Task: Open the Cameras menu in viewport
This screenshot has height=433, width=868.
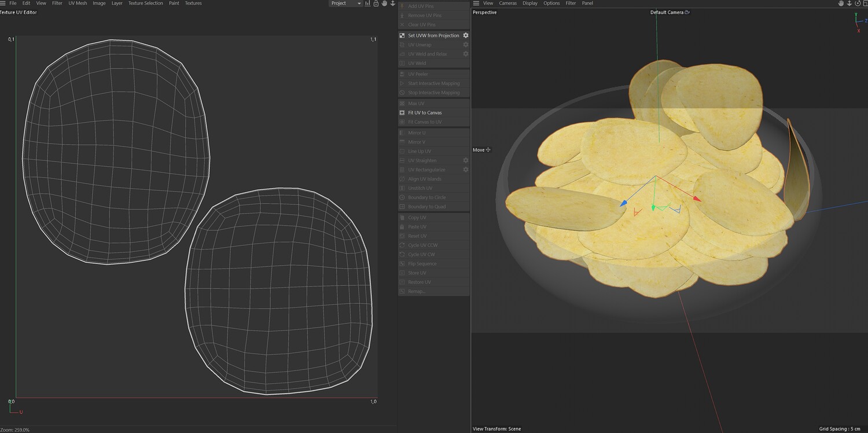Action: click(x=508, y=3)
